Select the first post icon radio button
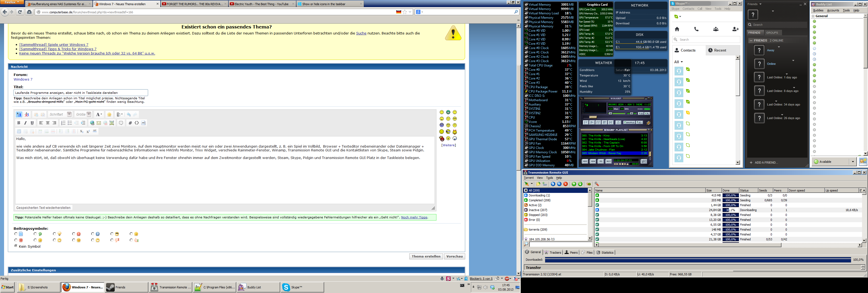 pos(16,234)
